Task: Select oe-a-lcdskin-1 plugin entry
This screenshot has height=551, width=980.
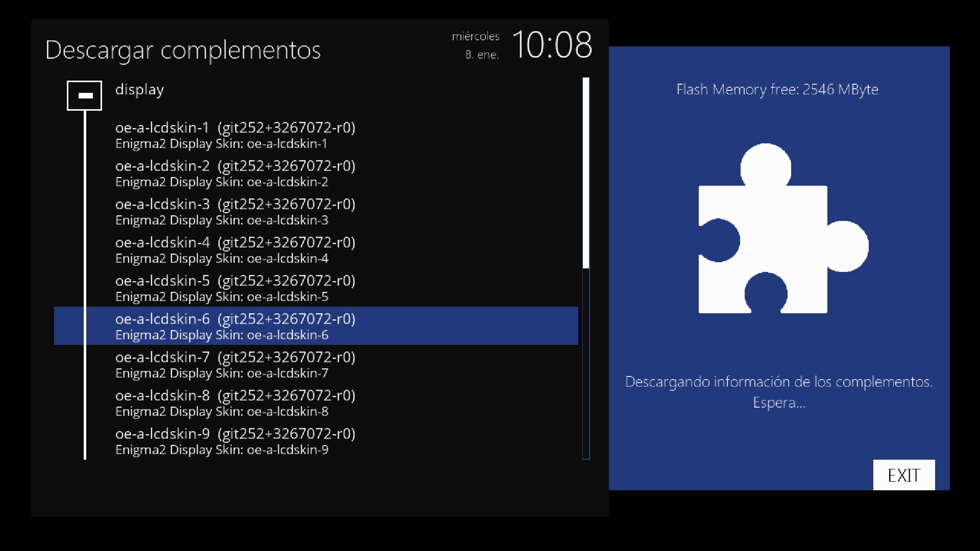Action: tap(235, 135)
